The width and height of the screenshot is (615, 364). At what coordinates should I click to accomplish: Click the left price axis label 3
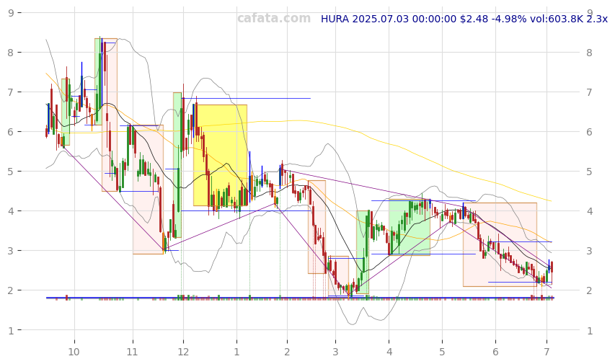coord(11,251)
